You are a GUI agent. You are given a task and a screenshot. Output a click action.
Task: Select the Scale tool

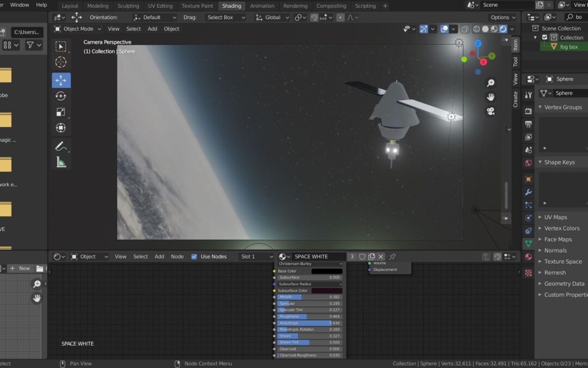click(x=61, y=112)
